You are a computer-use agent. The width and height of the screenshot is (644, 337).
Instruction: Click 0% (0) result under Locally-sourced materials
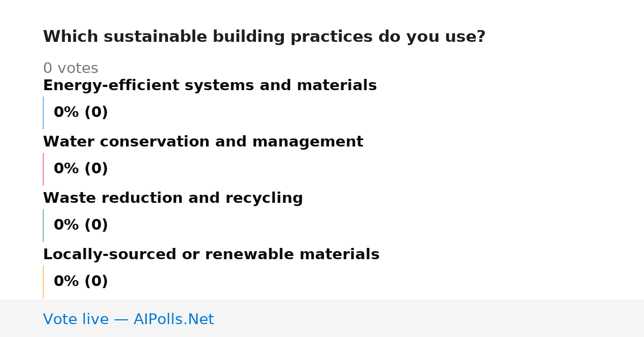tap(80, 282)
